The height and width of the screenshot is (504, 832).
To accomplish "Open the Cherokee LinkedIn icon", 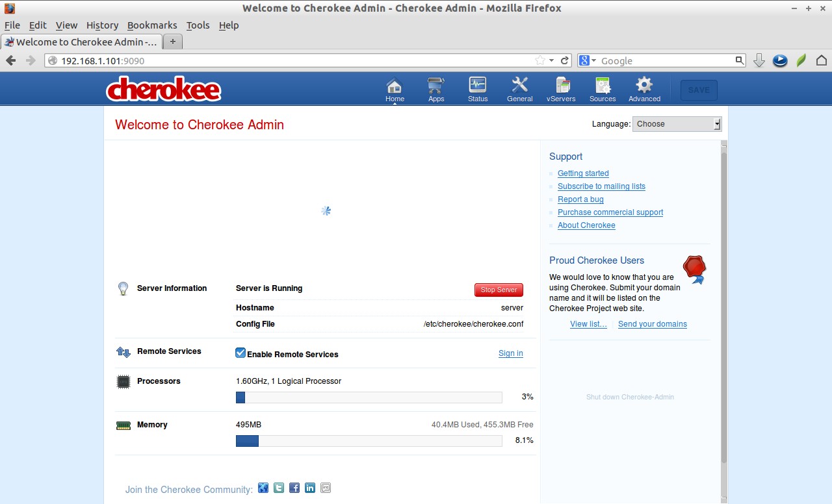I will 310,488.
